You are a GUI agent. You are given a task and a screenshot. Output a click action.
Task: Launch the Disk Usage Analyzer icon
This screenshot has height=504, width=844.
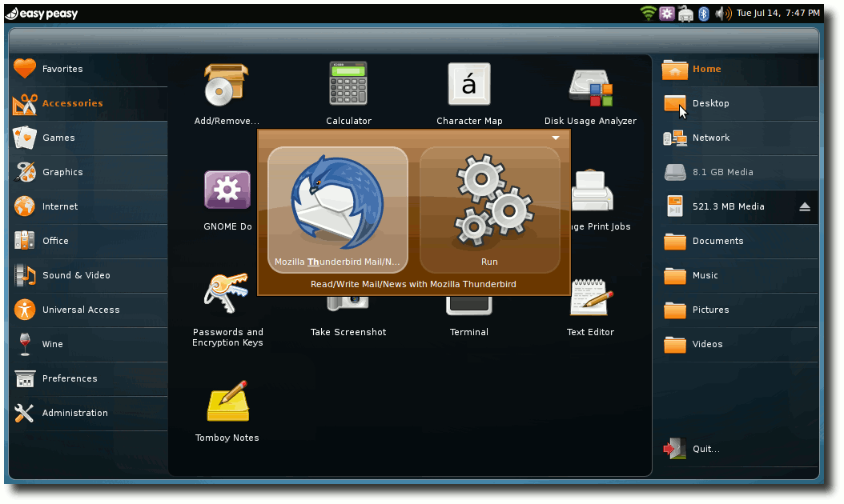pos(590,87)
